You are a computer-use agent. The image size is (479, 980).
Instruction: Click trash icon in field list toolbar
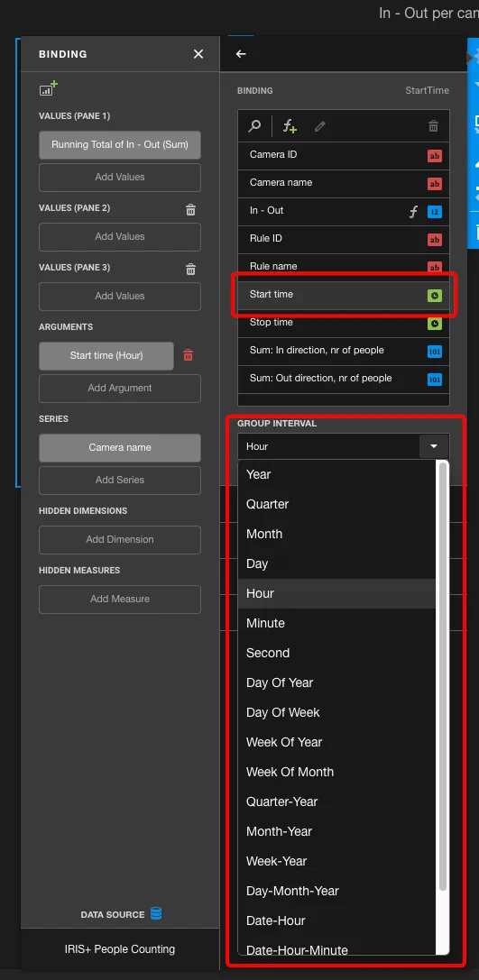click(x=433, y=126)
